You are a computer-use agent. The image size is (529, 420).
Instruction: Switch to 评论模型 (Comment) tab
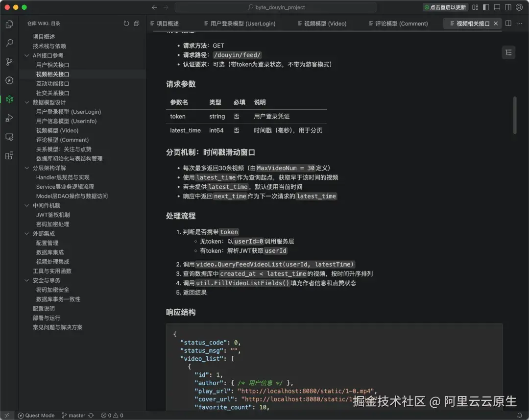398,24
